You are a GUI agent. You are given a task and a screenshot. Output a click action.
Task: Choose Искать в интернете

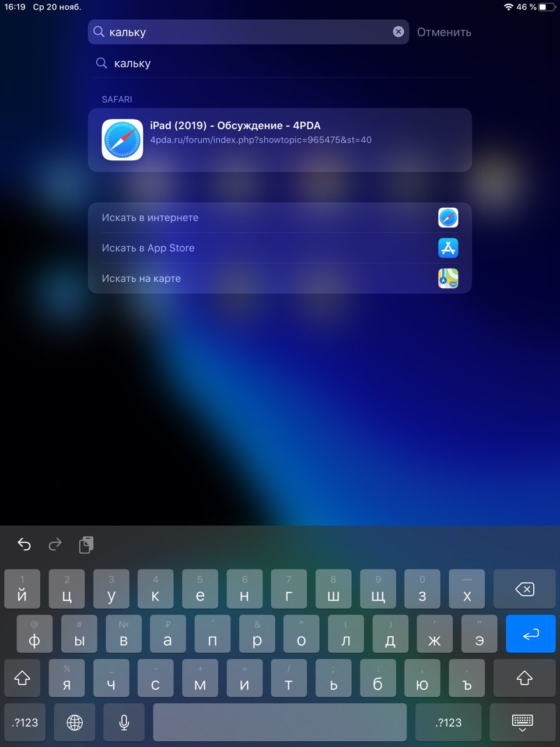click(x=280, y=218)
